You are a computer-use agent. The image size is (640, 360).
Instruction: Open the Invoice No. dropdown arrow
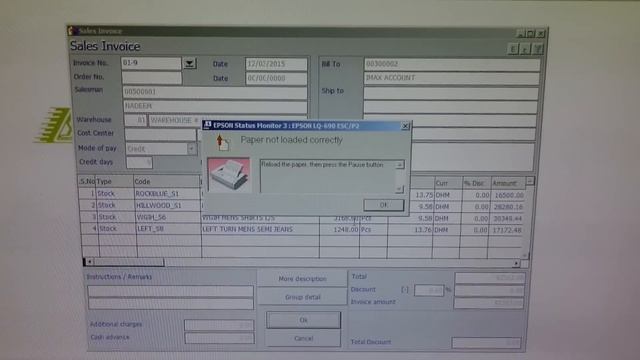pyautogui.click(x=189, y=63)
